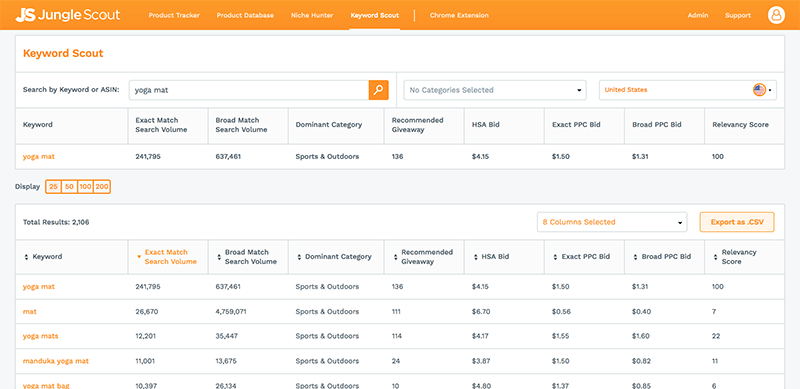
Task: Open the Support link
Action: (x=738, y=15)
